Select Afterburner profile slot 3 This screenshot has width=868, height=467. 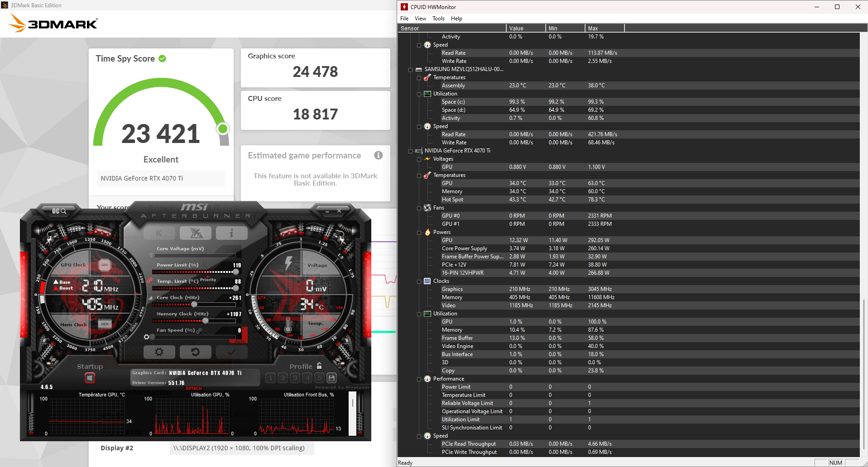click(295, 378)
